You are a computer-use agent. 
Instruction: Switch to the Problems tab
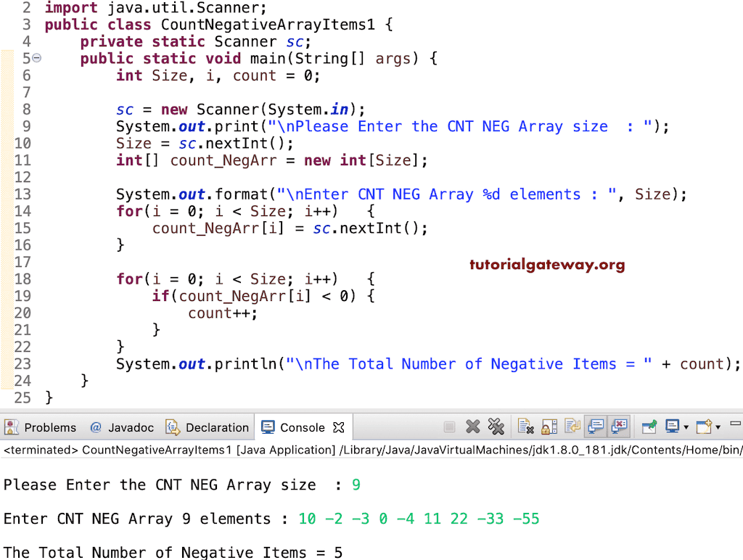[x=48, y=427]
